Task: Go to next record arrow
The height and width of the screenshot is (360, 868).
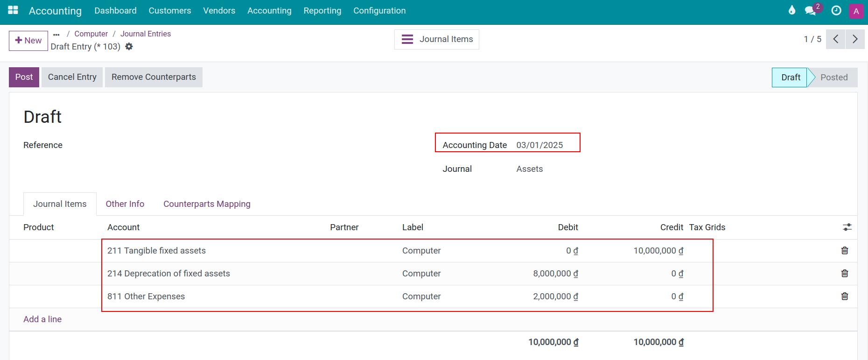Action: [855, 39]
